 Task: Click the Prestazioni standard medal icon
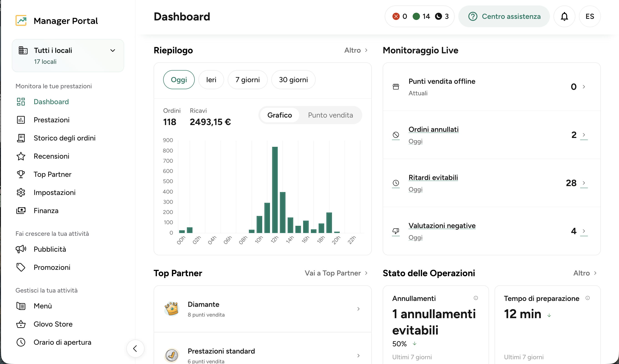click(172, 355)
